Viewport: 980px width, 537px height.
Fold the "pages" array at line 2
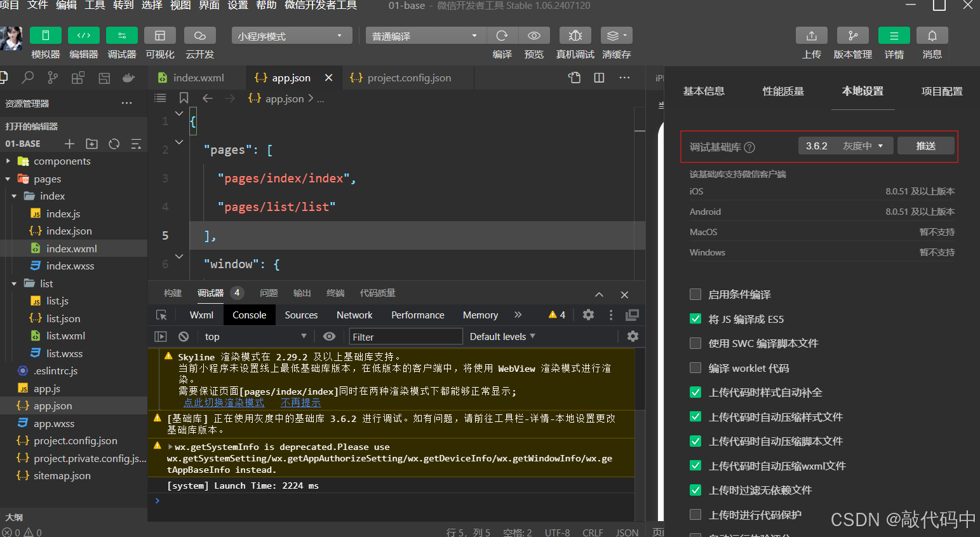click(179, 142)
